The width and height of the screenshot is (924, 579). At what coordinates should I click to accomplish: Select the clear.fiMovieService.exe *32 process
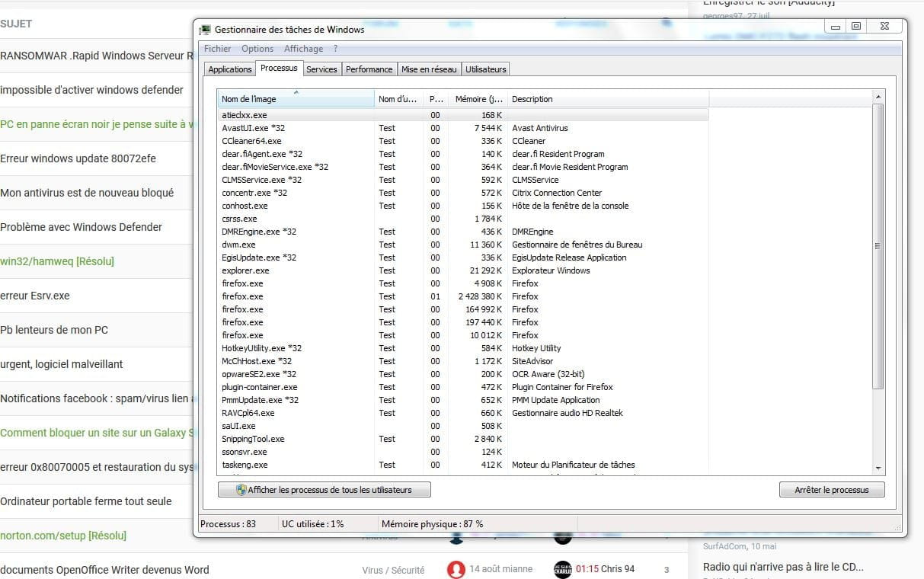pos(462,167)
